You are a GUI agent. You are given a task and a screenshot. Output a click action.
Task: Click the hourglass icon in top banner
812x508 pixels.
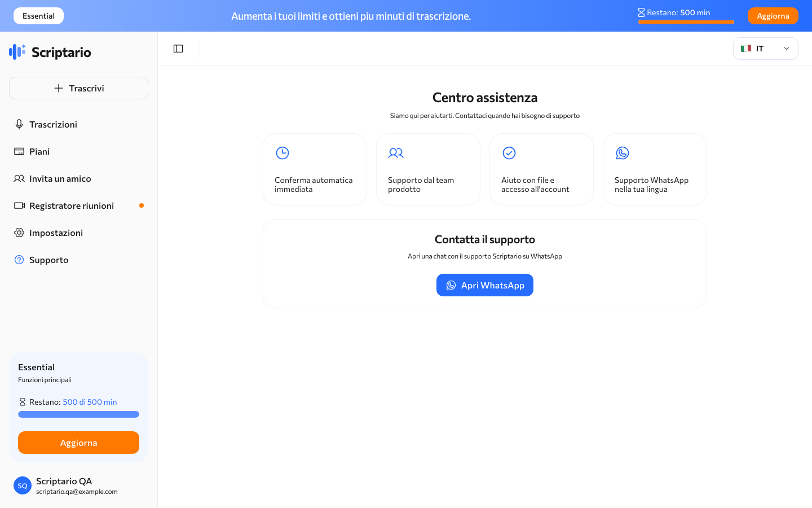point(641,12)
